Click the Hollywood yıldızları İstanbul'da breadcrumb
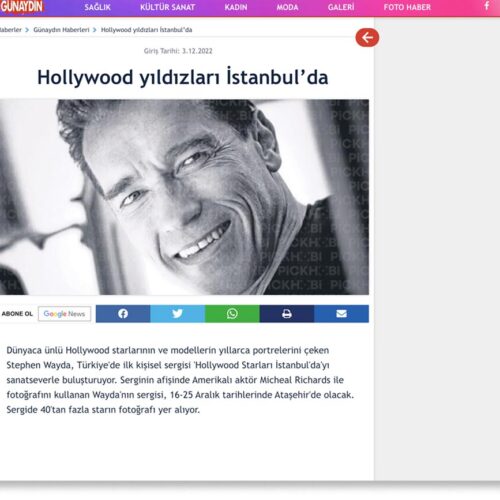Viewport: 500px width, 500px height. click(147, 30)
